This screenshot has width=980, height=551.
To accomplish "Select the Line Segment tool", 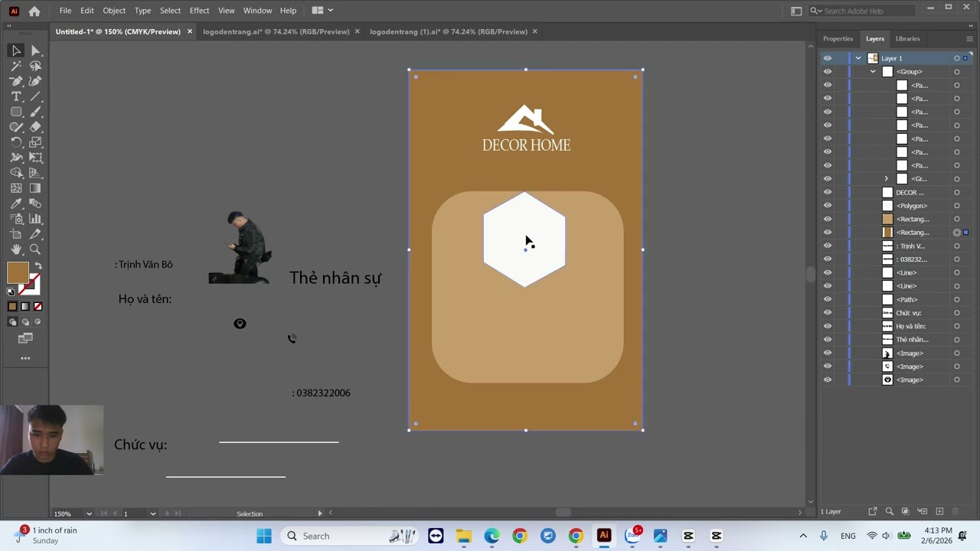I will click(x=35, y=96).
